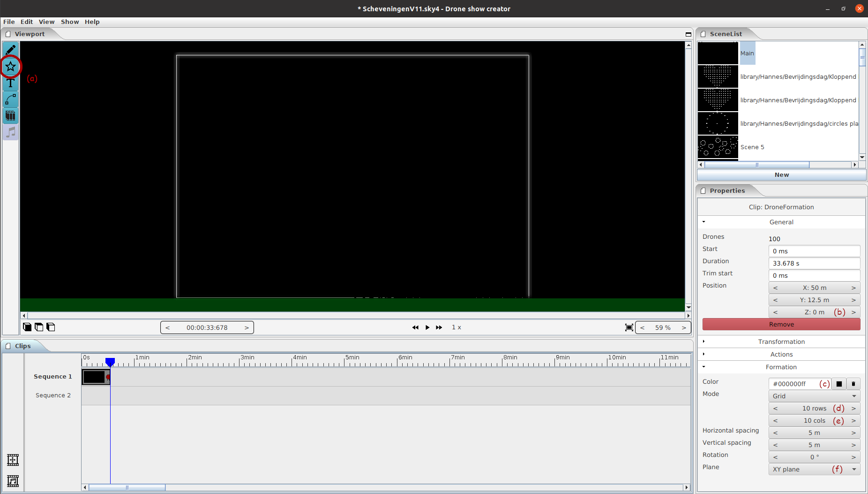The image size is (868, 494).
Task: Collapse the General section
Action: (x=781, y=222)
